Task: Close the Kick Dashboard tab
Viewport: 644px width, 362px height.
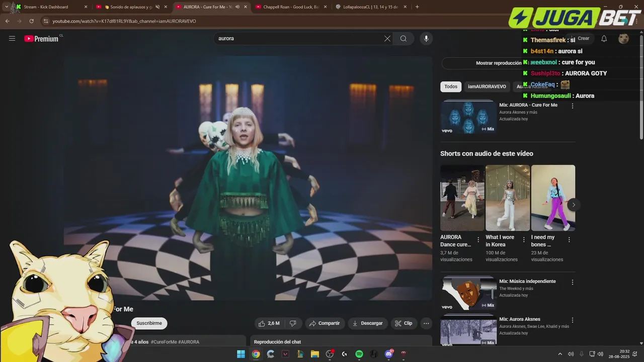Action: coord(86,7)
